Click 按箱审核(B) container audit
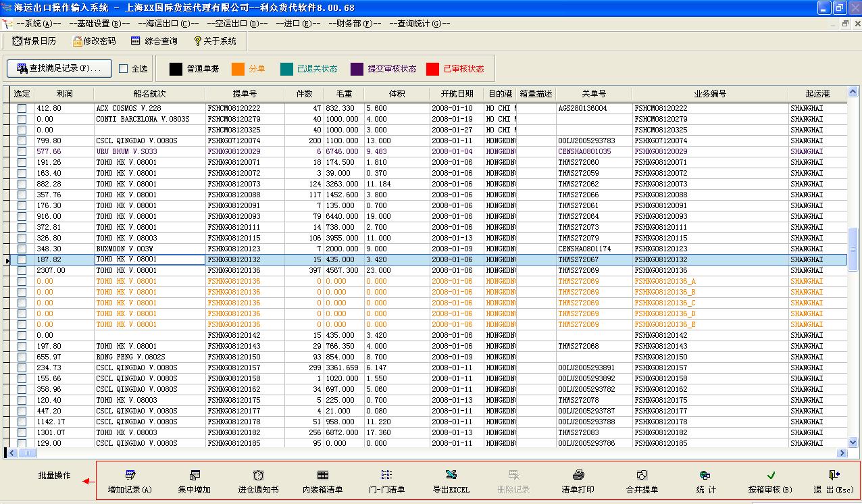The width and height of the screenshot is (862, 504). pyautogui.click(x=770, y=482)
